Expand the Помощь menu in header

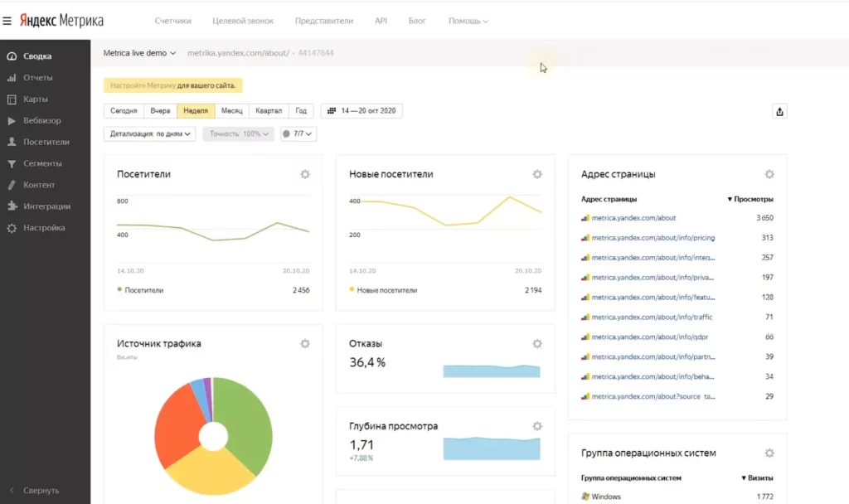point(468,21)
